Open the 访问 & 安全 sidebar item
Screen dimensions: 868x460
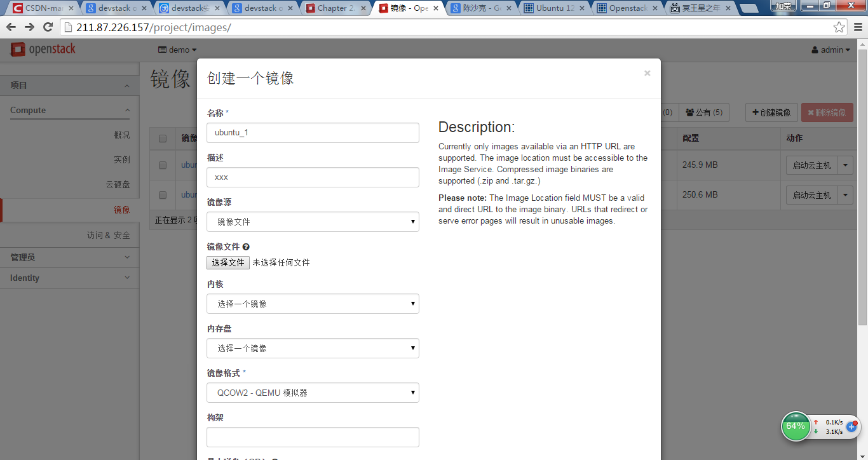click(109, 235)
